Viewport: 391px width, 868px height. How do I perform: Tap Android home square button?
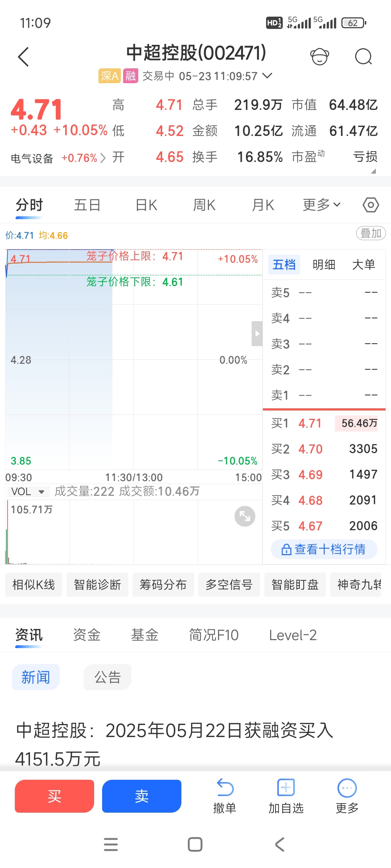(x=195, y=844)
